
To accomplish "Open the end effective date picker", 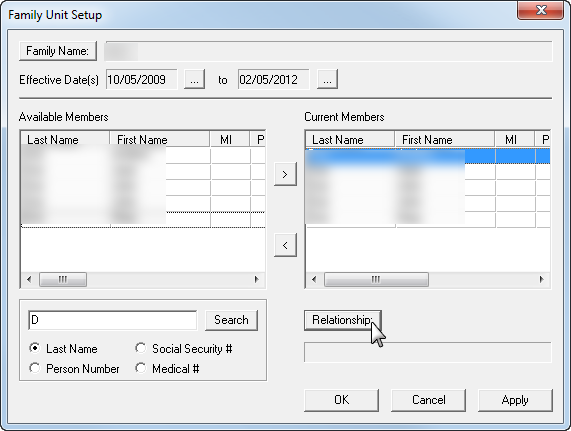I will pos(327,79).
